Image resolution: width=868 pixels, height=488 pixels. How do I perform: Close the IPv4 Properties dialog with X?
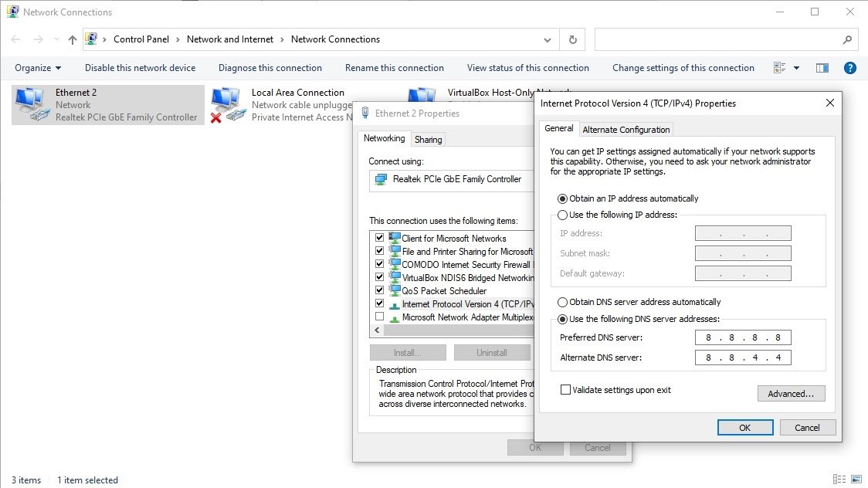click(x=829, y=103)
